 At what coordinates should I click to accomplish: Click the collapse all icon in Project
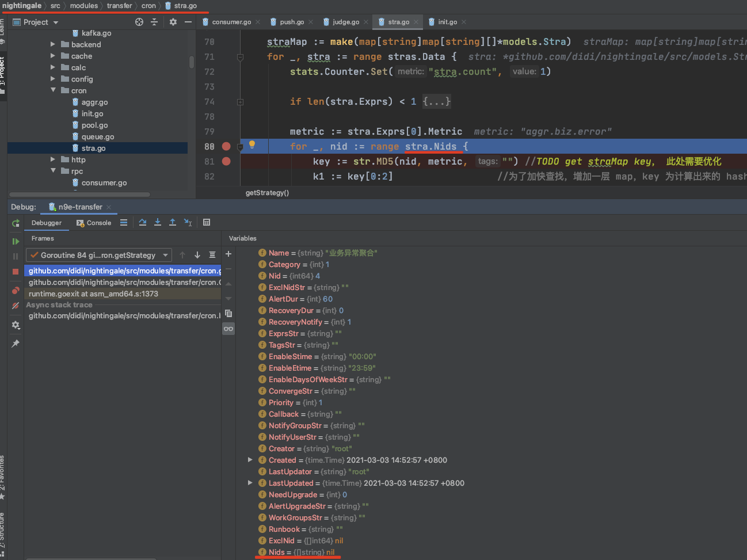[154, 22]
